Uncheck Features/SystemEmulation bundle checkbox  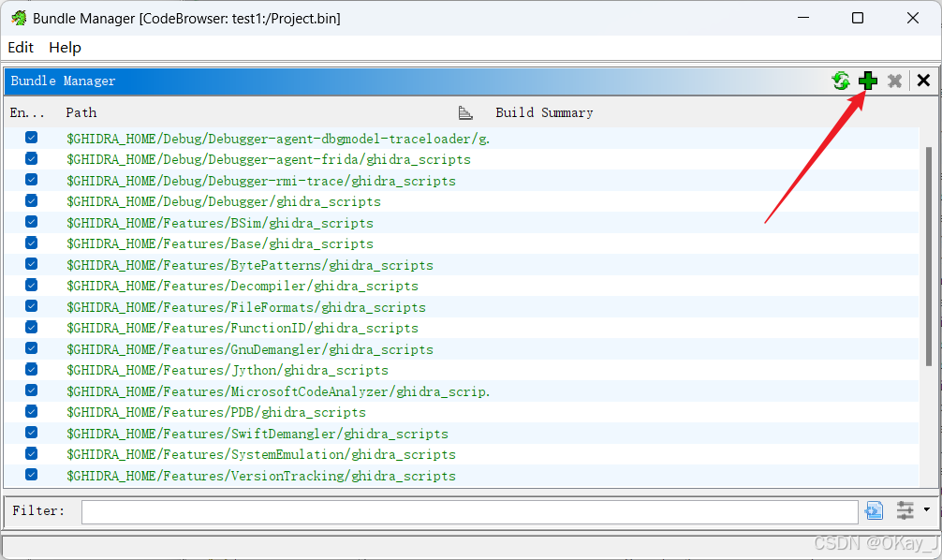pos(31,453)
